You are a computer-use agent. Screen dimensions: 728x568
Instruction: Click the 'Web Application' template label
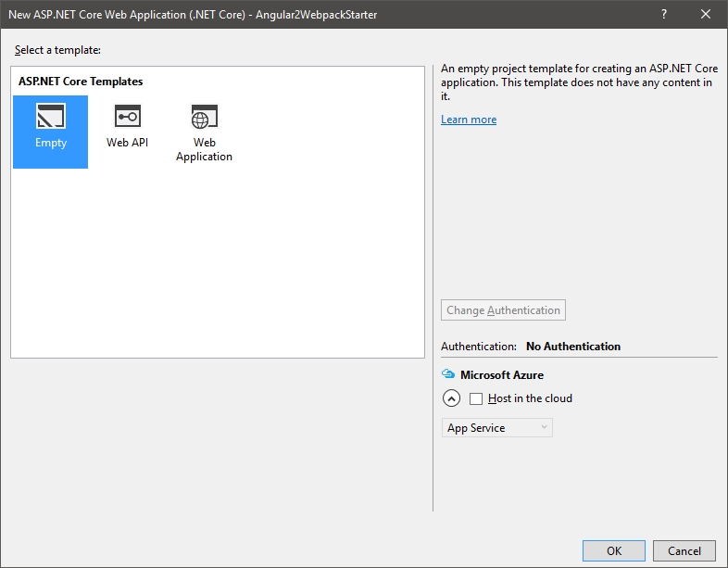[204, 149]
